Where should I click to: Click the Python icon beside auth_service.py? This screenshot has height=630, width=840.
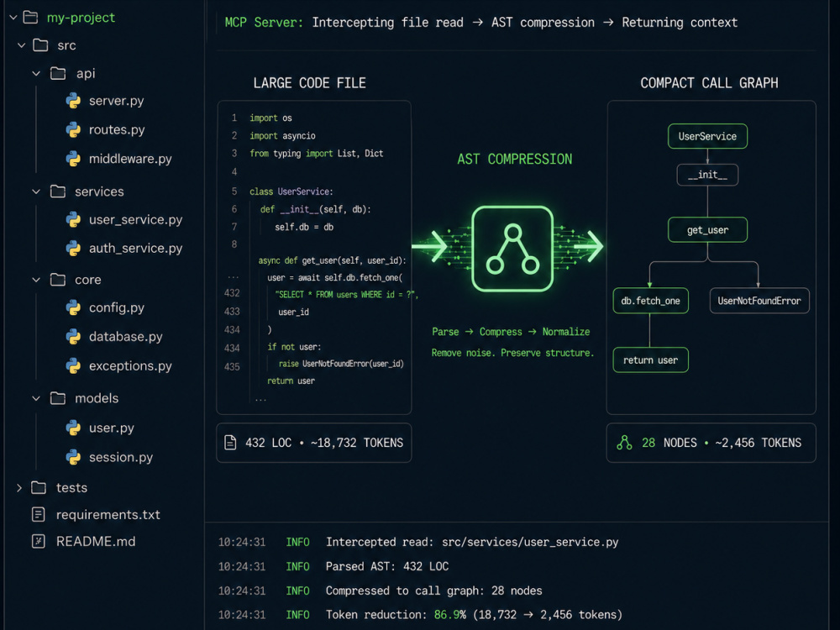click(73, 248)
